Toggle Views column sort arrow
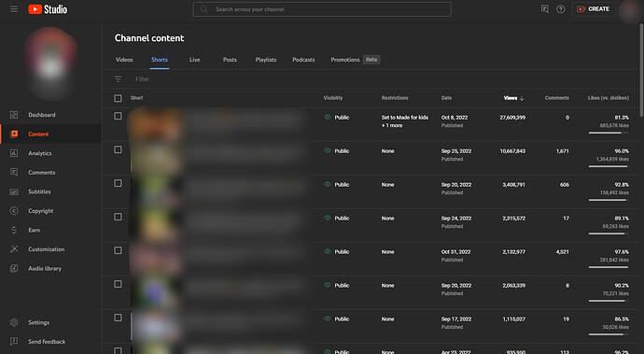 [522, 98]
